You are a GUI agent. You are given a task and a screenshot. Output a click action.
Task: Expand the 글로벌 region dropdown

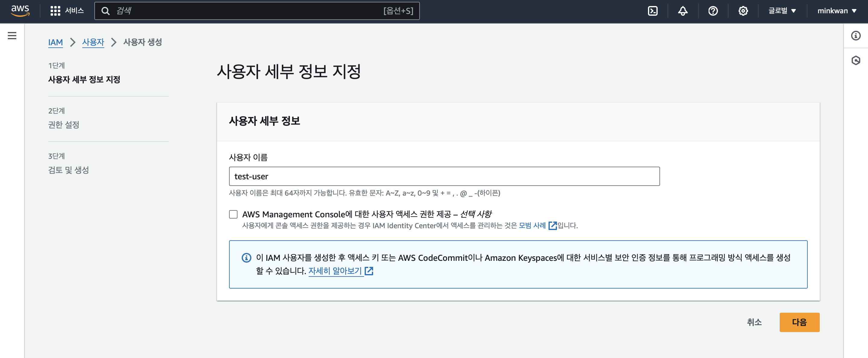[x=782, y=11]
